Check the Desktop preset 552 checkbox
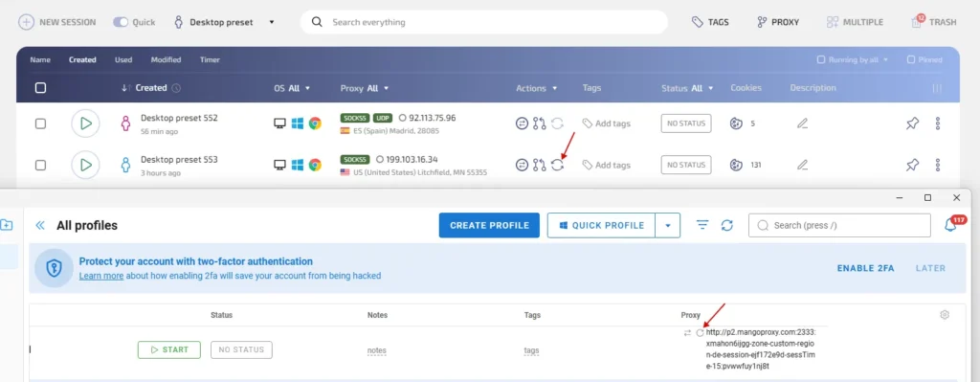Screen dimensions: 980x382 point(40,124)
